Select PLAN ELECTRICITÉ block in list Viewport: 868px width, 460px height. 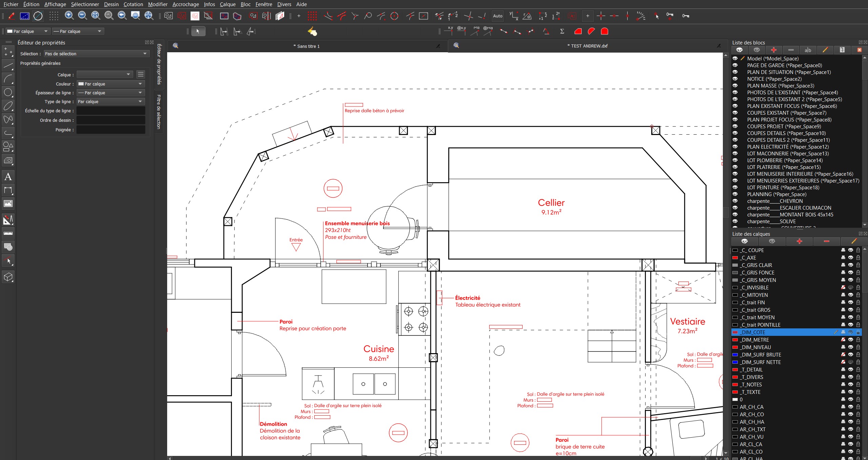[x=788, y=147]
